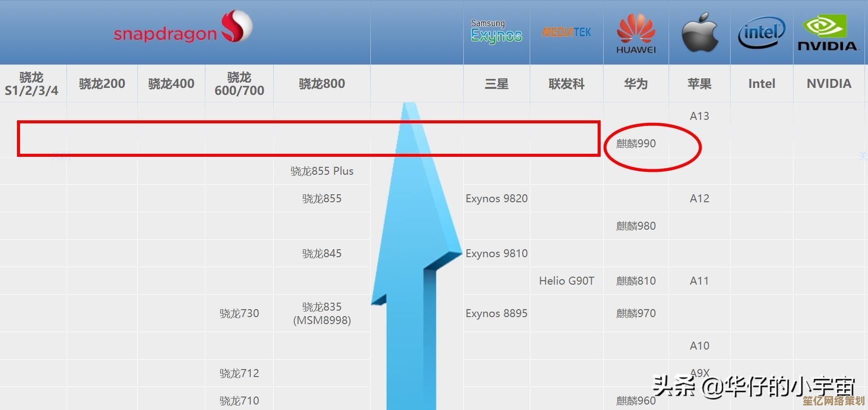Click the 麒麟810 chip entry

(636, 281)
